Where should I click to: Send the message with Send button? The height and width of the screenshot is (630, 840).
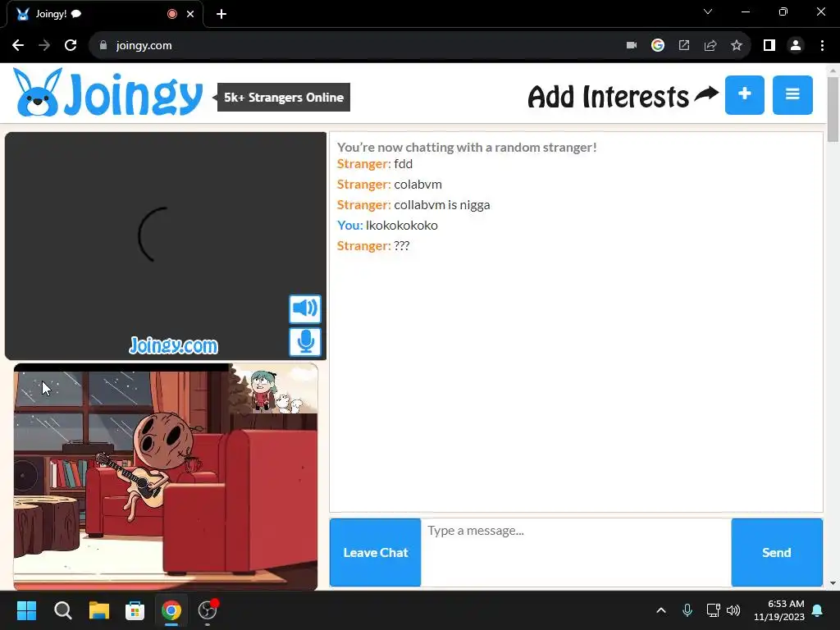777,552
